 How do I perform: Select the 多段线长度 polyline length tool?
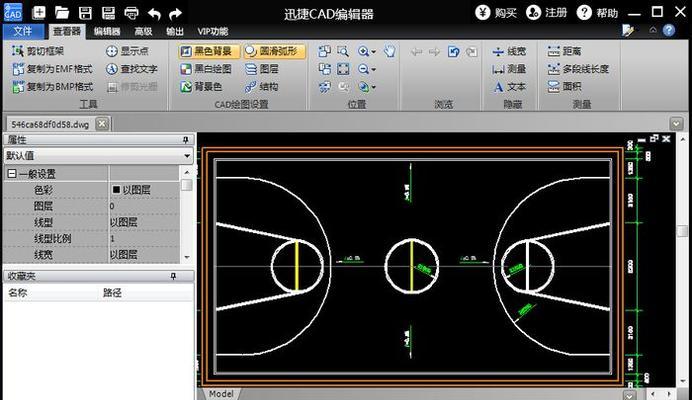[x=578, y=69]
